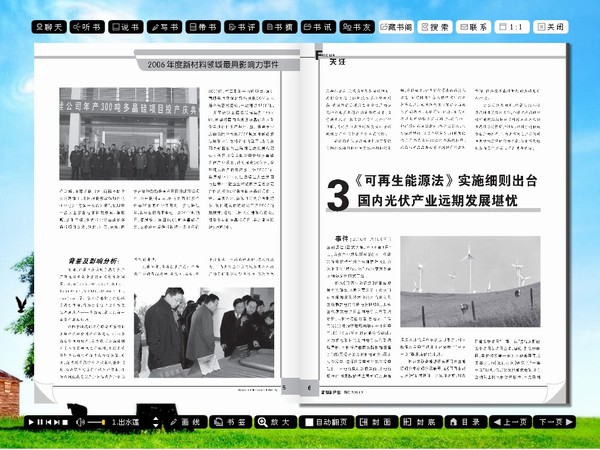600x450 pixels.
Task: Click the 背景及影响分析 section heading
Action: click(x=93, y=261)
